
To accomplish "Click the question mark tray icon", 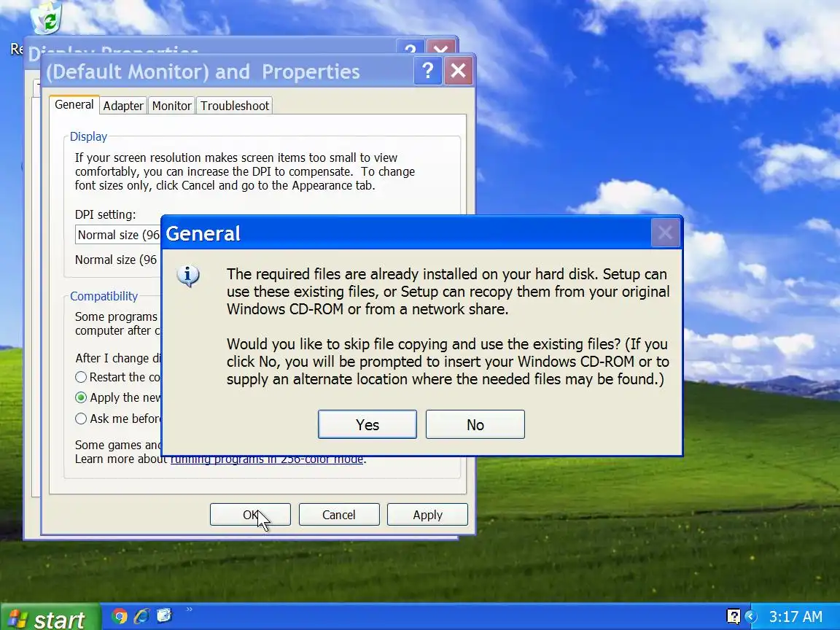I will click(x=734, y=617).
